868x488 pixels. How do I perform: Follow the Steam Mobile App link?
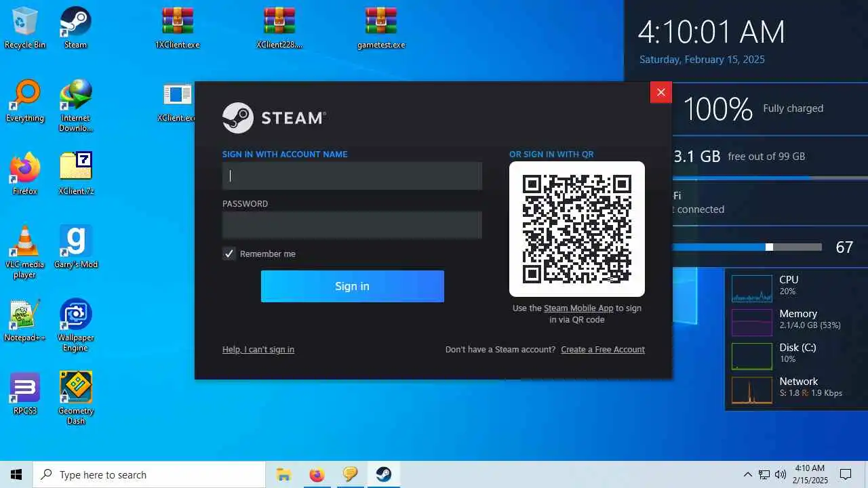click(578, 308)
